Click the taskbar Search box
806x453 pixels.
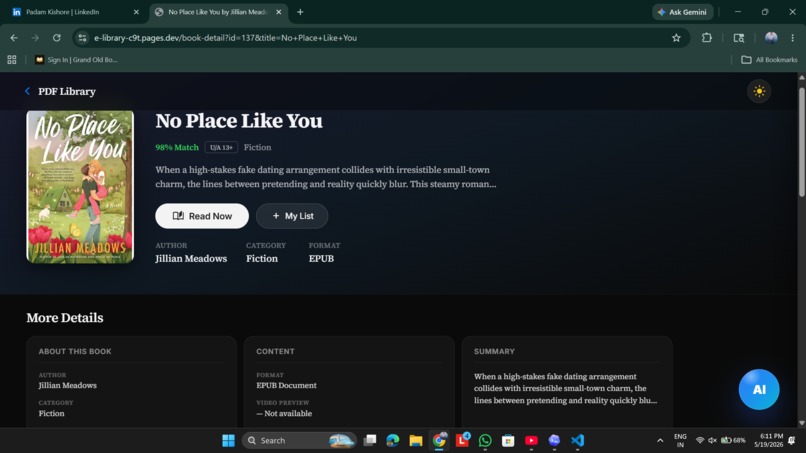coord(300,441)
